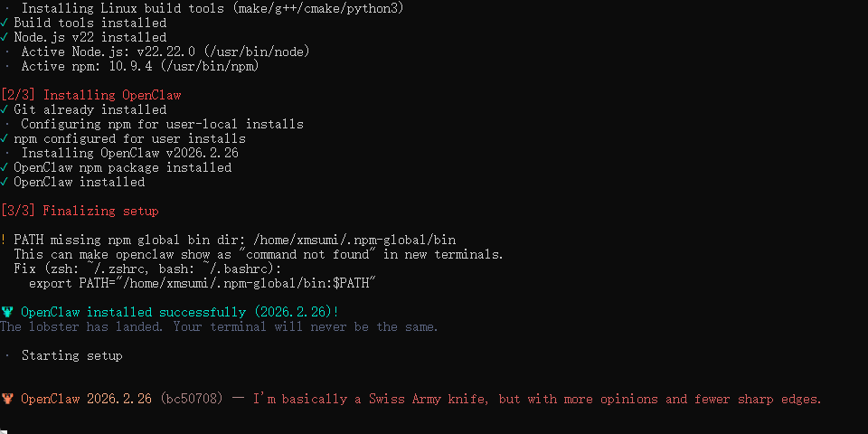
Task: Click the exclamation mark before PATH missing warning
Action: [x=5, y=240]
